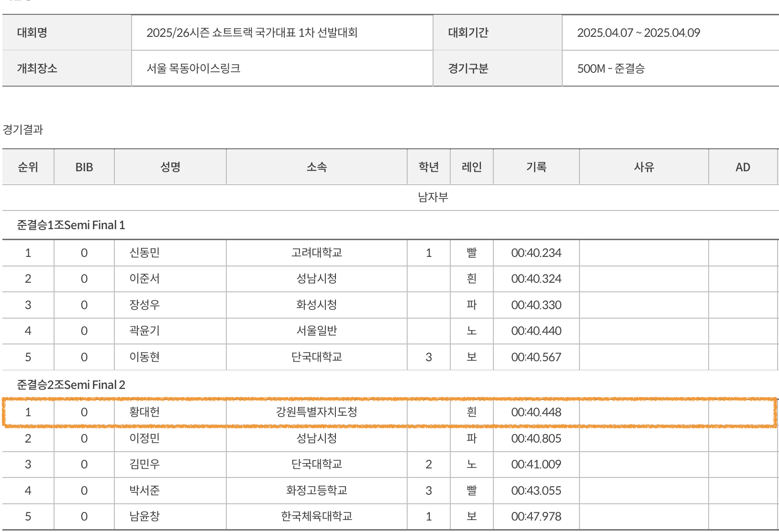Click the BIB column header
The image size is (779, 532).
tap(84, 167)
